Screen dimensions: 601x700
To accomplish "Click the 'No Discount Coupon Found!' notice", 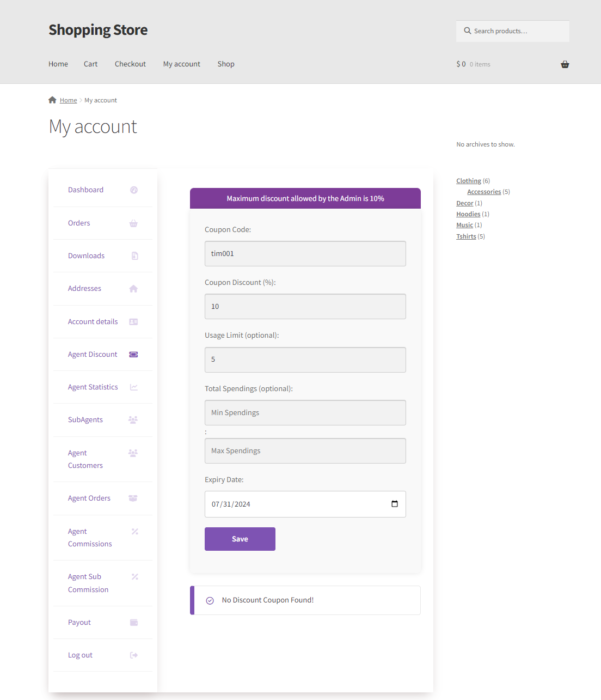I will [x=305, y=600].
